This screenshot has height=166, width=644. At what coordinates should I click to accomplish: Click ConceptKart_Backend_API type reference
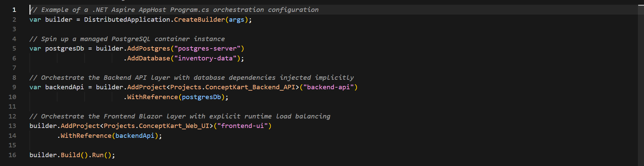pyautogui.click(x=250, y=87)
